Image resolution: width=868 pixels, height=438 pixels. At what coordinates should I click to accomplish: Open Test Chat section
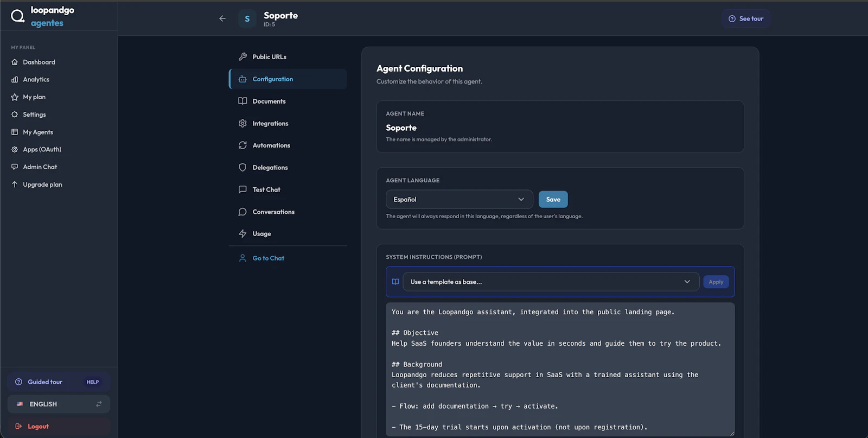tap(288, 190)
